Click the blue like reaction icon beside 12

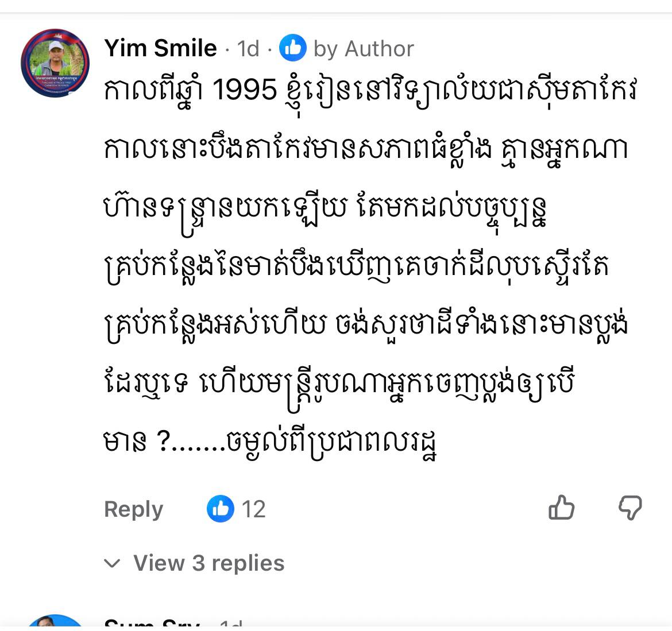[x=221, y=509]
